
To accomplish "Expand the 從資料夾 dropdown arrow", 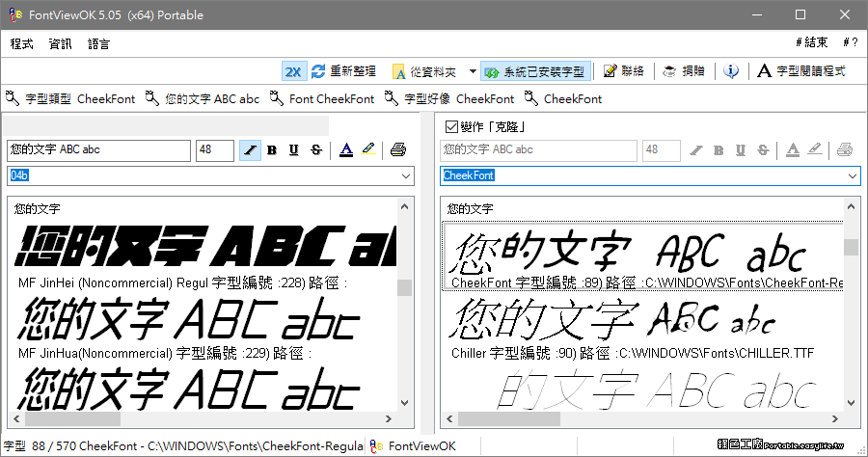I will 473,71.
